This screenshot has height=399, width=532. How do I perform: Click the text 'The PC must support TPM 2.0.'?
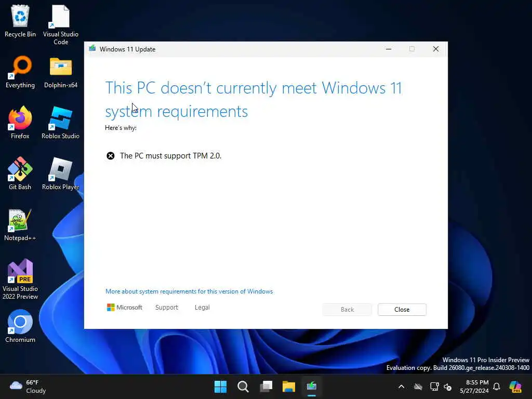(170, 156)
